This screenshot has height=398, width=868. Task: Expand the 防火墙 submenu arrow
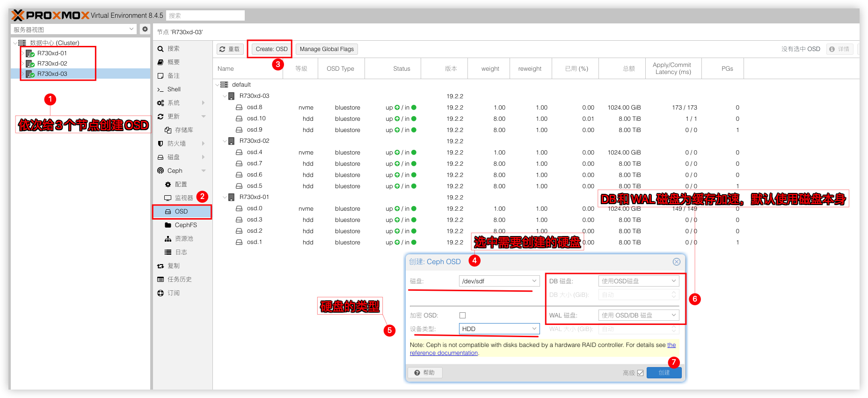[204, 144]
